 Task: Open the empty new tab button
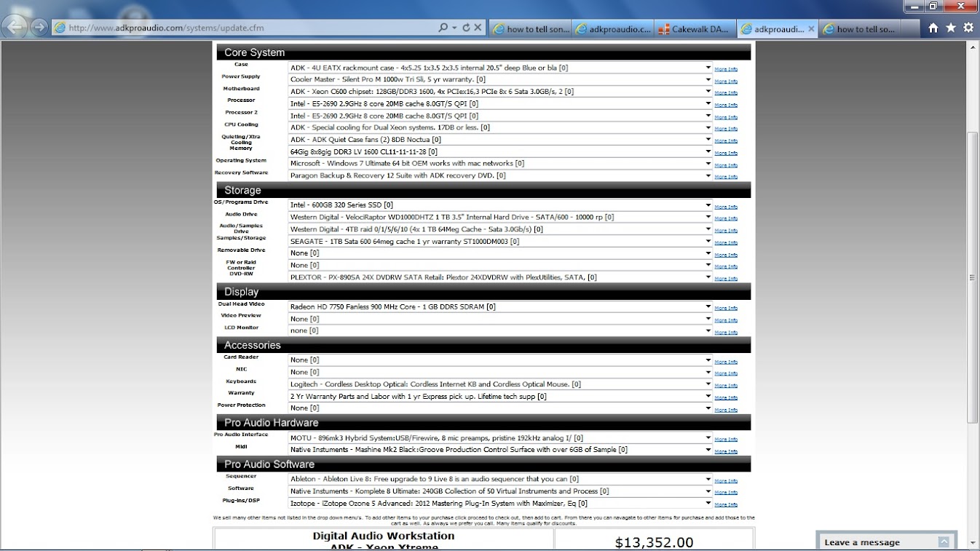[x=911, y=29]
